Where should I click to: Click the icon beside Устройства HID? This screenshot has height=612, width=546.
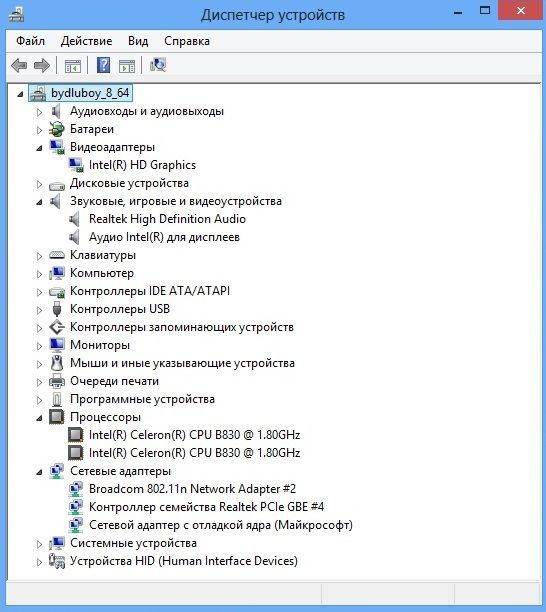(57, 561)
